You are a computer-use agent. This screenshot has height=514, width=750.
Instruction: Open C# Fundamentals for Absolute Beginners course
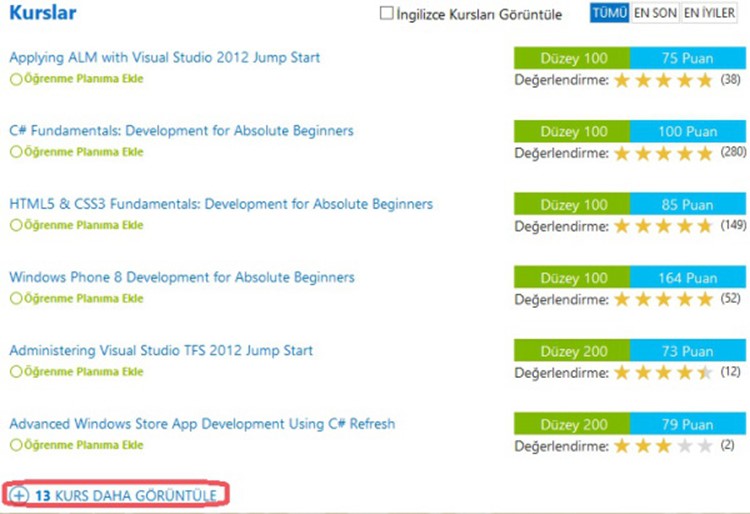[x=181, y=131]
